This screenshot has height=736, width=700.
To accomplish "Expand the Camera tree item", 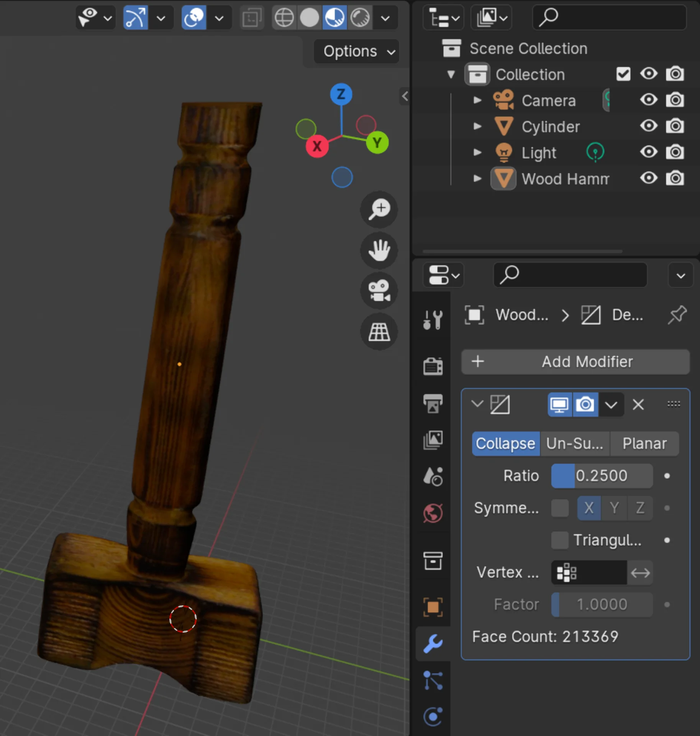I will click(477, 100).
